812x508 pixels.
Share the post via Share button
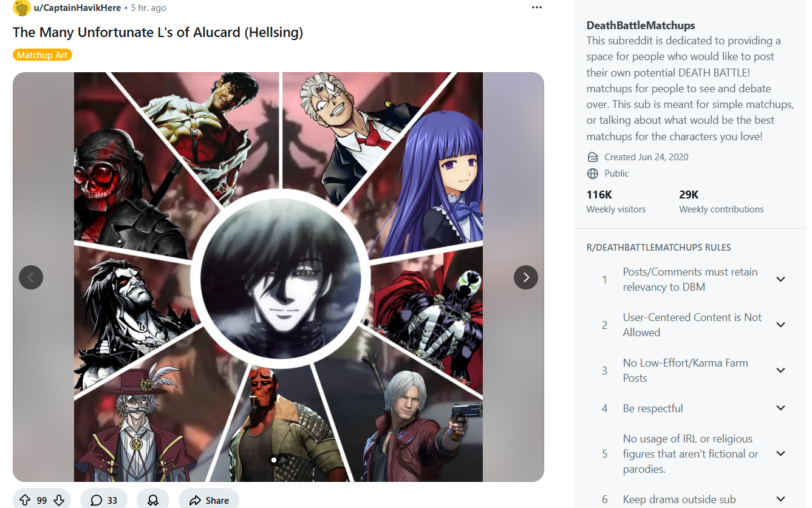coord(209,500)
